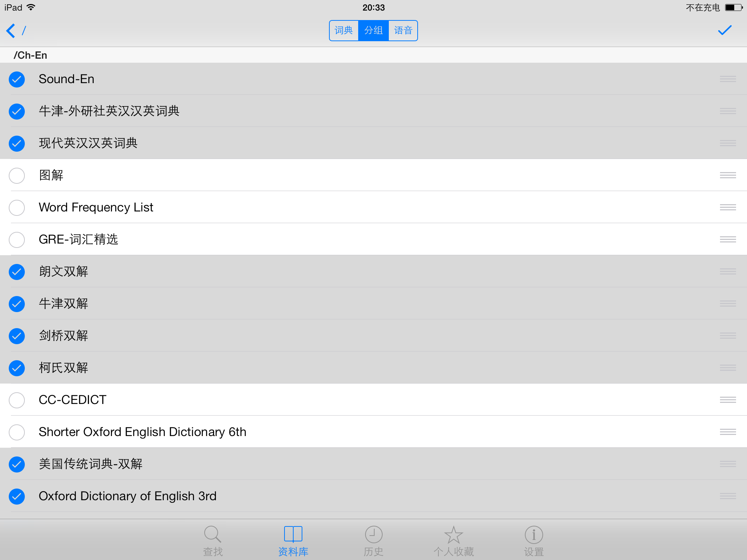The image size is (747, 560).
Task: Tap the root slash path link
Action: coord(24,31)
